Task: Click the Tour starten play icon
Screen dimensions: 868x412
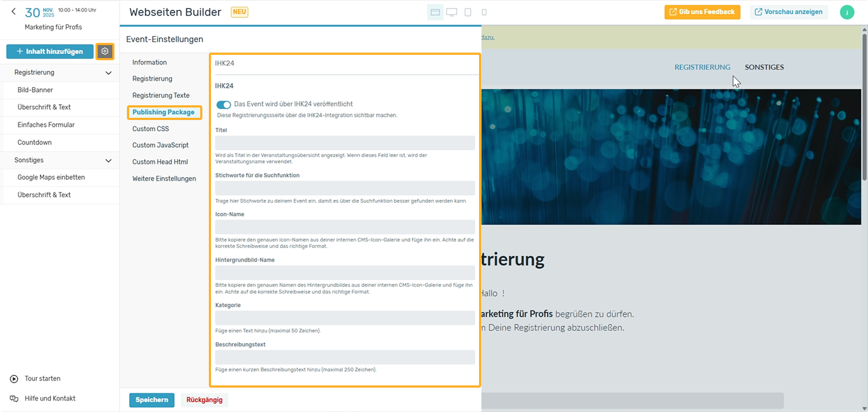Action: (14, 379)
